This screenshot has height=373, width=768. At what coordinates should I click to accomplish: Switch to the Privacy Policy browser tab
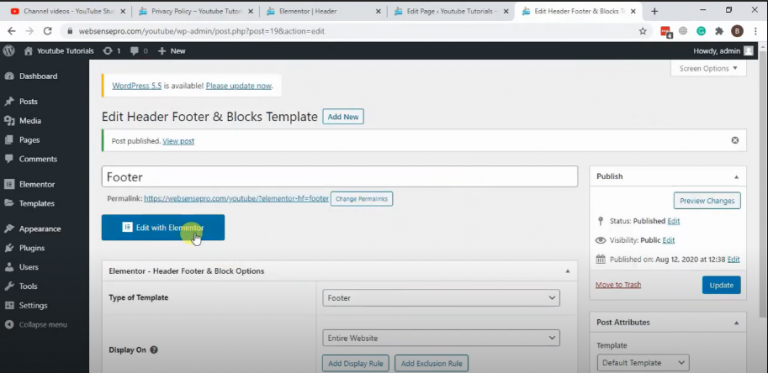tap(194, 11)
